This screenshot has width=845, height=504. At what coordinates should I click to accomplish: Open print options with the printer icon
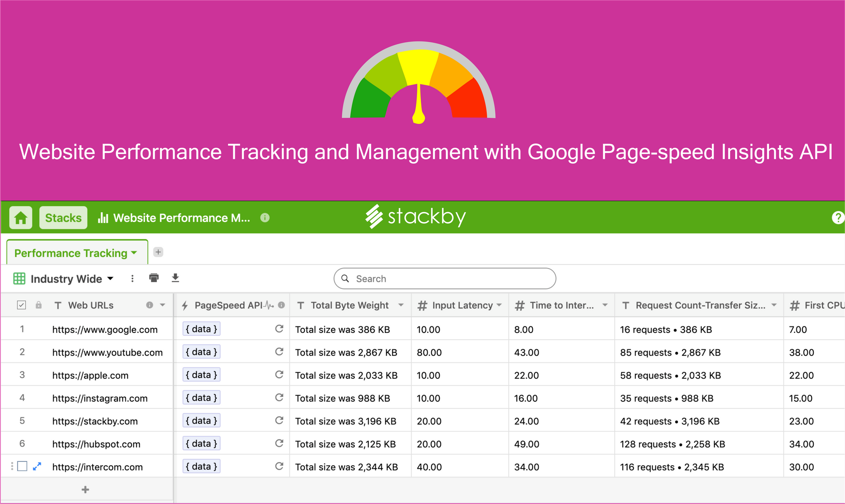click(154, 278)
